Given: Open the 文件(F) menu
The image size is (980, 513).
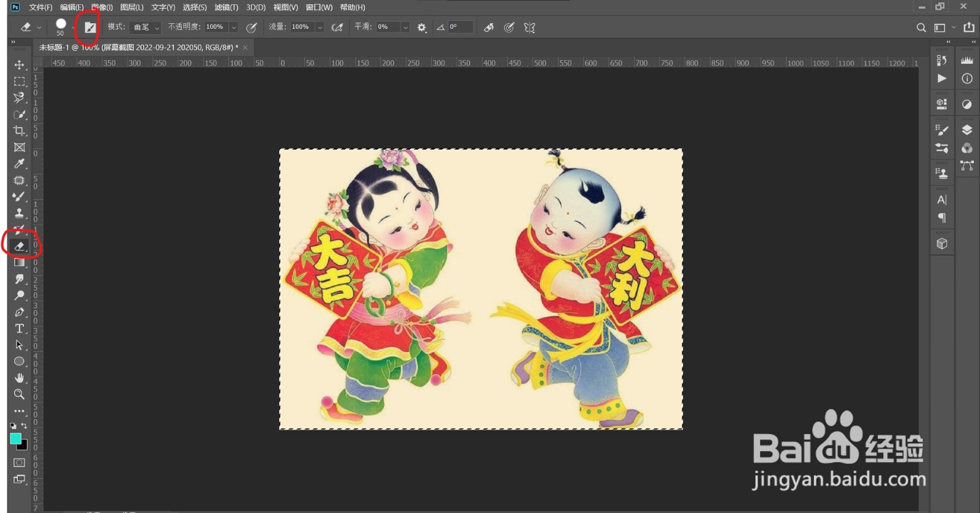Looking at the screenshot, I should pos(40,7).
